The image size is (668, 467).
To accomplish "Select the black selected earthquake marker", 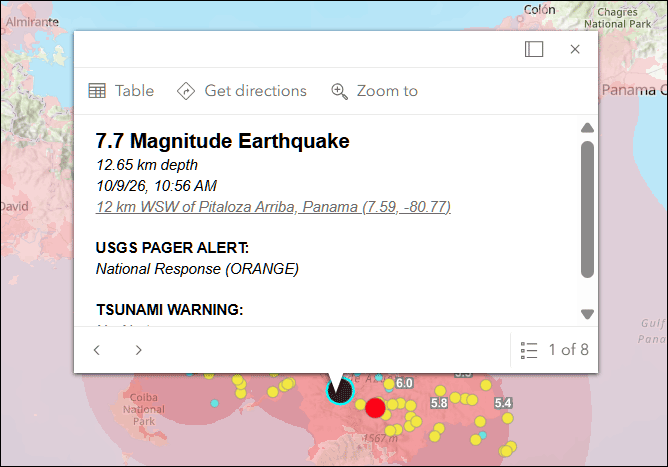I will point(340,390).
